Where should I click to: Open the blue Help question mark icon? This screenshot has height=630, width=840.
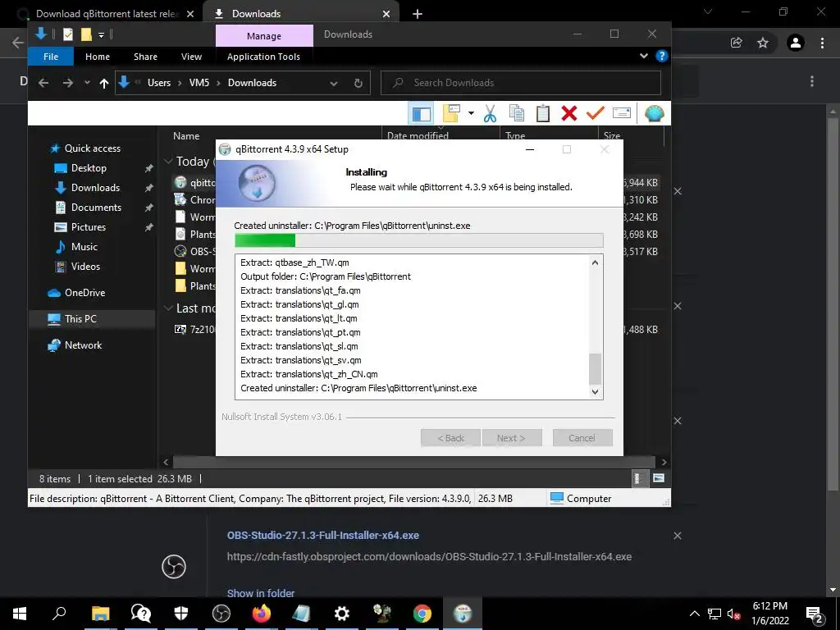[x=662, y=57]
